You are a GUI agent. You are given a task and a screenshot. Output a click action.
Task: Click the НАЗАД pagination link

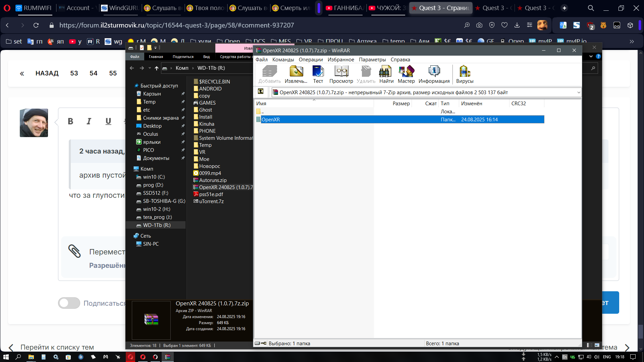(47, 73)
